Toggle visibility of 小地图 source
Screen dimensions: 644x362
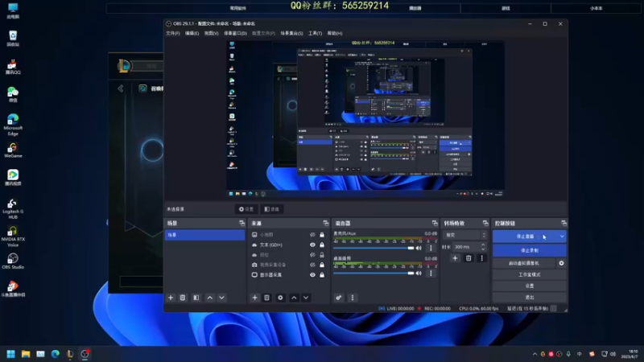coord(312,235)
